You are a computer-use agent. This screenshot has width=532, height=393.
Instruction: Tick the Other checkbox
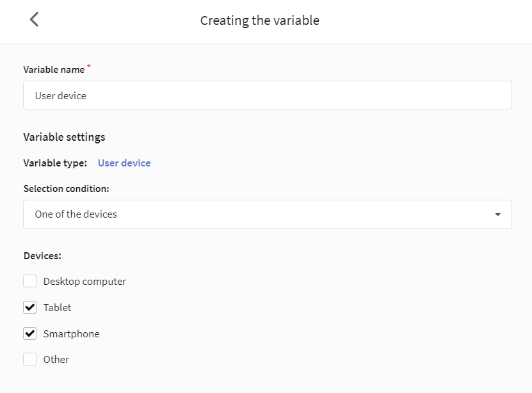point(30,360)
